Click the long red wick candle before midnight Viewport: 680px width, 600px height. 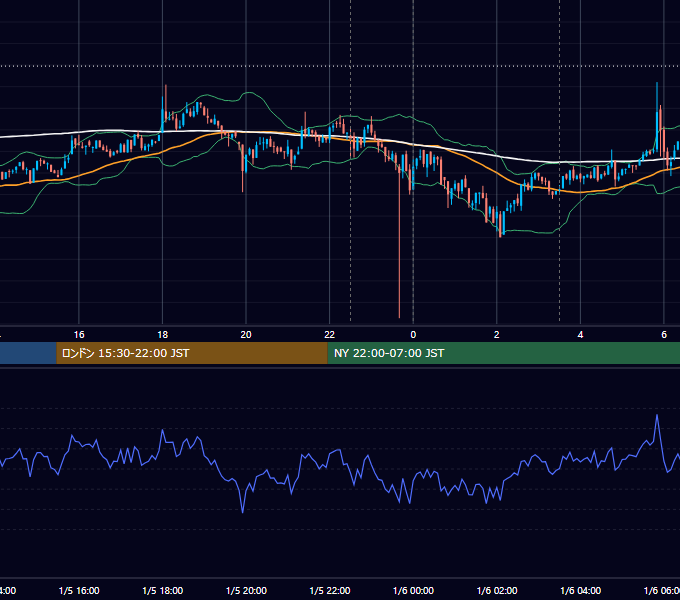tap(399, 243)
